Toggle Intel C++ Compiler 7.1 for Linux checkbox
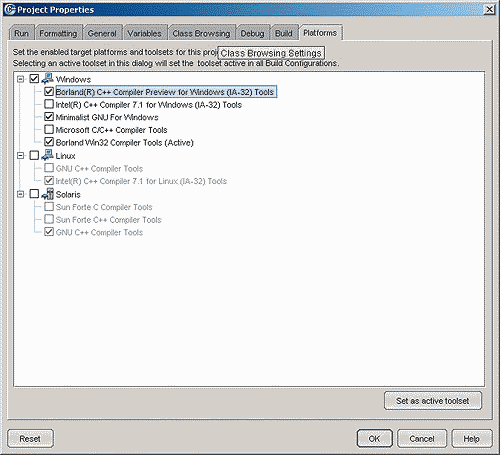This screenshot has width=500, height=455. 49,181
